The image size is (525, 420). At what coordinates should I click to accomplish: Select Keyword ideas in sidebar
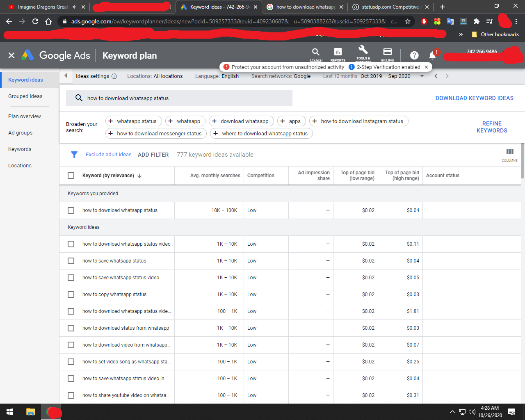click(x=30, y=80)
